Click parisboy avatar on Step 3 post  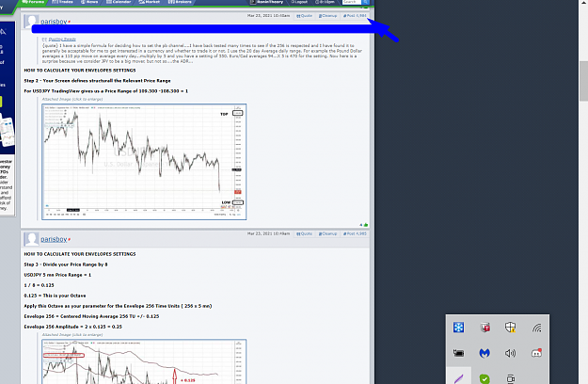click(x=31, y=239)
